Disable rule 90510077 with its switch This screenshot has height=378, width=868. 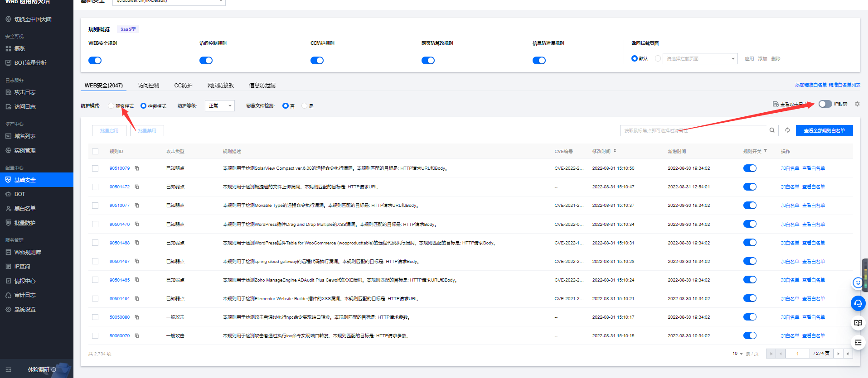750,206
